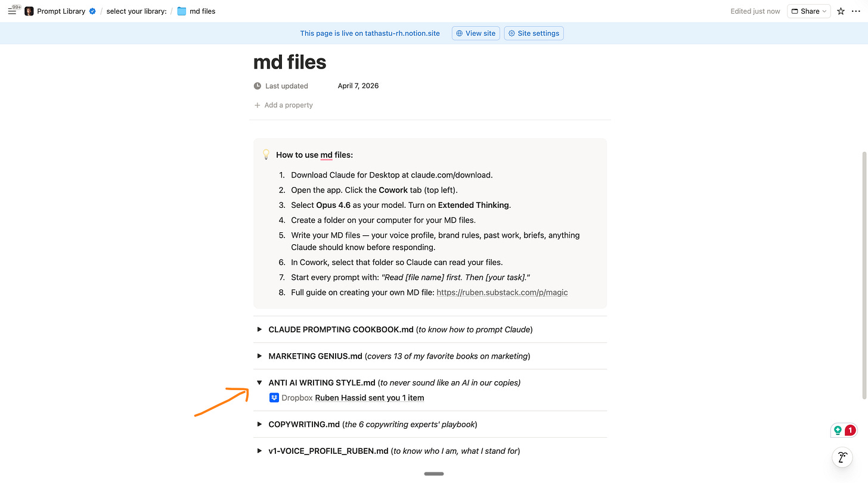The height and width of the screenshot is (483, 868).
Task: Click the blue verified badge by Prompt Library
Action: pyautogui.click(x=92, y=11)
